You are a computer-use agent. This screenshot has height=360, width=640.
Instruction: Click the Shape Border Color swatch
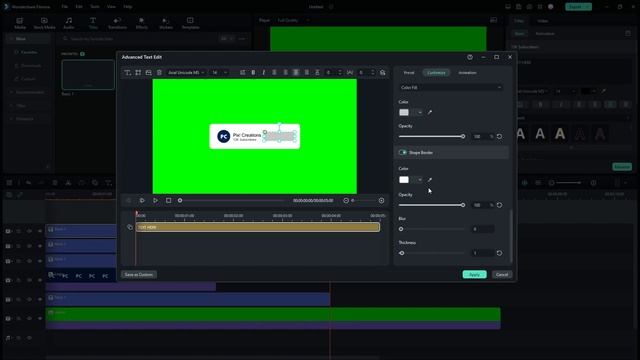click(x=404, y=180)
